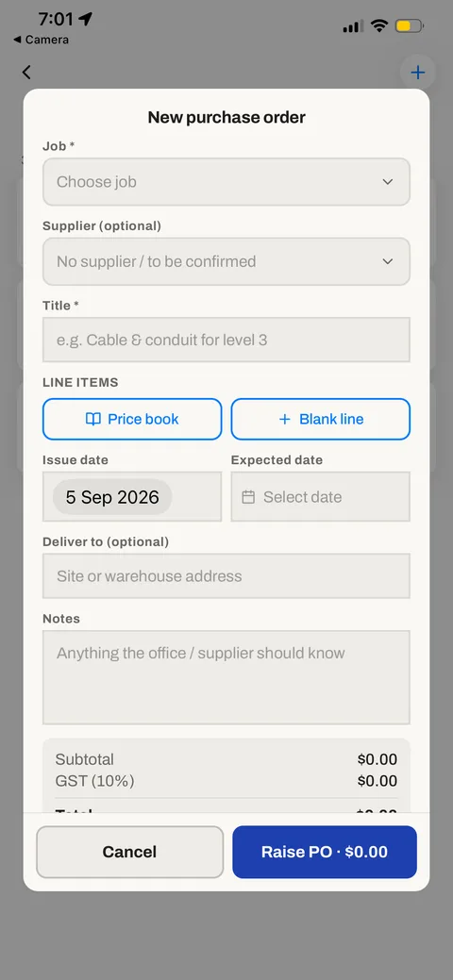
Task: Open the Choose job dropdown
Action: click(x=226, y=182)
